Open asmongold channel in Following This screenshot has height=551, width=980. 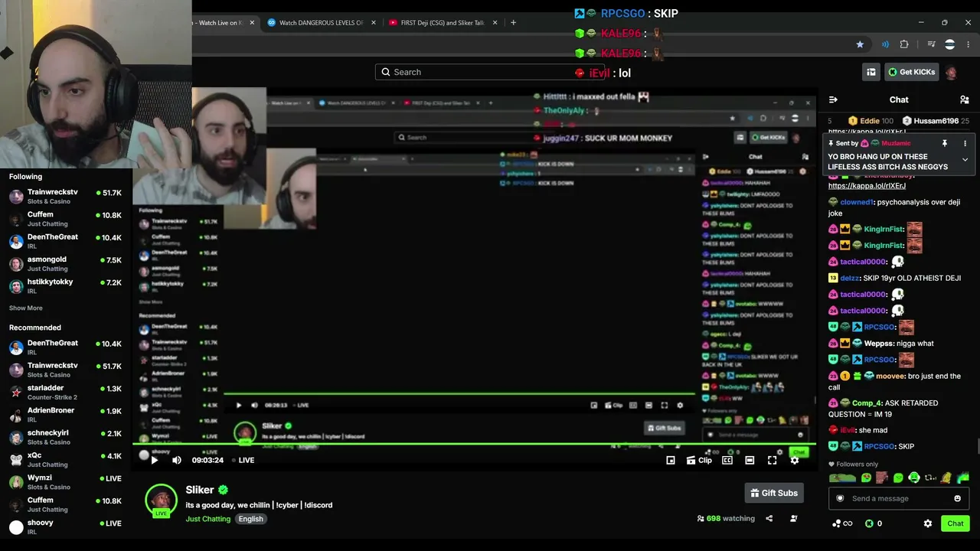[65, 264]
